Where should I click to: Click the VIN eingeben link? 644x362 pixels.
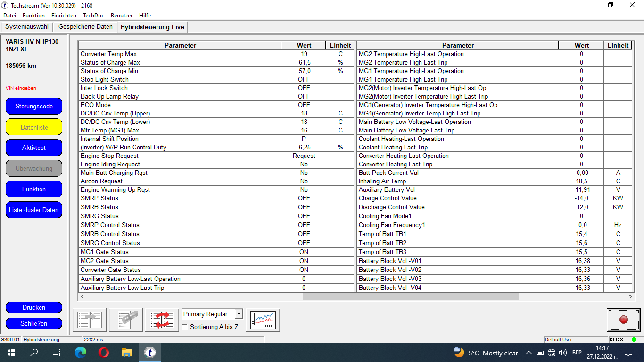21,88
